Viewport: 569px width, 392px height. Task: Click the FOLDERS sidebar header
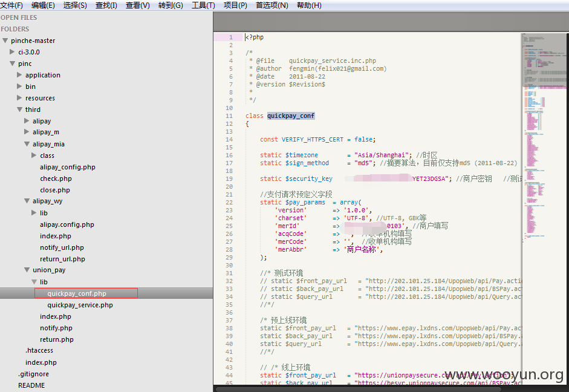(15, 29)
